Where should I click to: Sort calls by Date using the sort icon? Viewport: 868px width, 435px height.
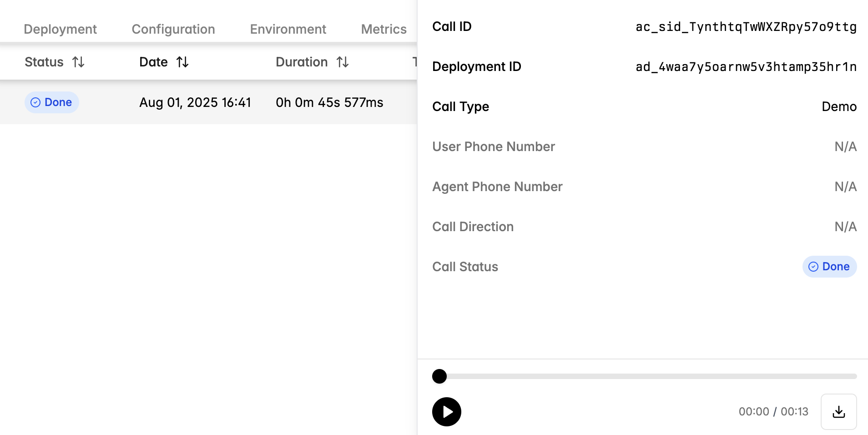(x=183, y=62)
